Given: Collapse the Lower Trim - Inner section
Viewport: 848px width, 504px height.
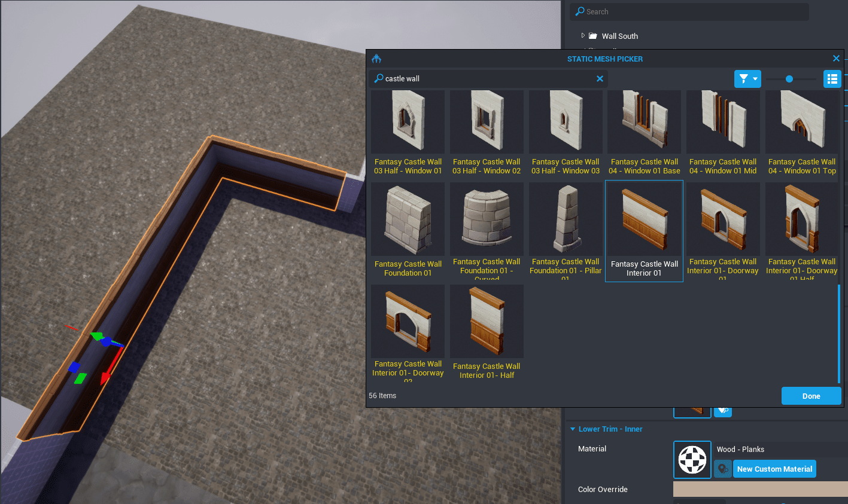Looking at the screenshot, I should pyautogui.click(x=573, y=429).
